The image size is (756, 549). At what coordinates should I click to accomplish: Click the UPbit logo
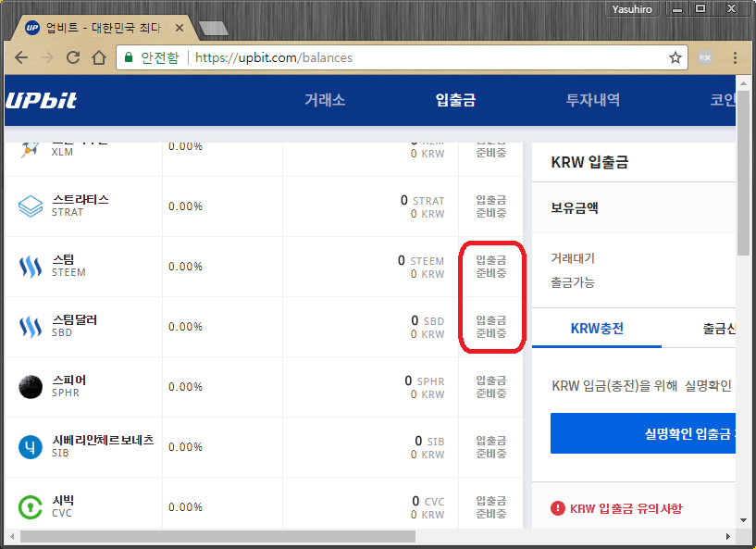coord(41,100)
